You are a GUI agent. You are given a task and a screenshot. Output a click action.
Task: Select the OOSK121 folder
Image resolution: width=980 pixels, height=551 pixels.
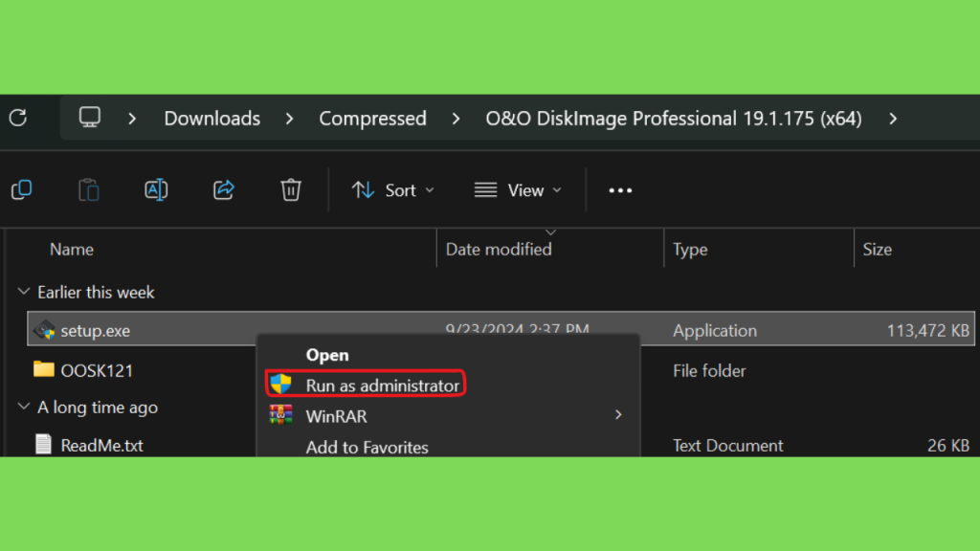click(x=97, y=370)
